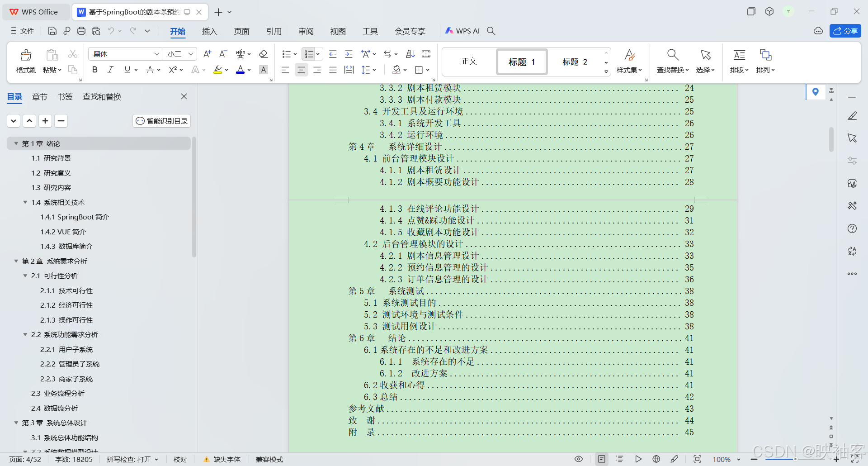This screenshot has height=466, width=868.
Task: Select the annotation pen icon in right sidebar
Action: click(852, 116)
